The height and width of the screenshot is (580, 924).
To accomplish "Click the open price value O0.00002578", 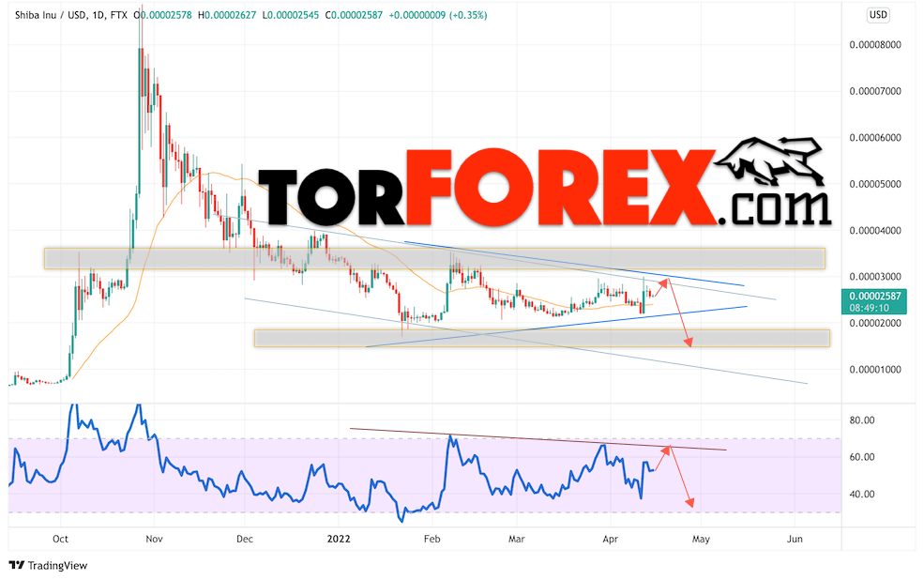I will click(x=162, y=15).
